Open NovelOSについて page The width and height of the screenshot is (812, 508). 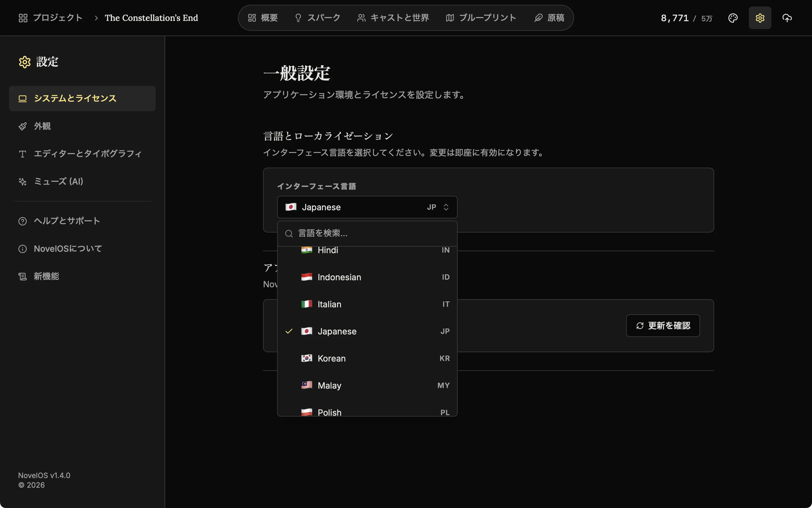[x=82, y=249]
